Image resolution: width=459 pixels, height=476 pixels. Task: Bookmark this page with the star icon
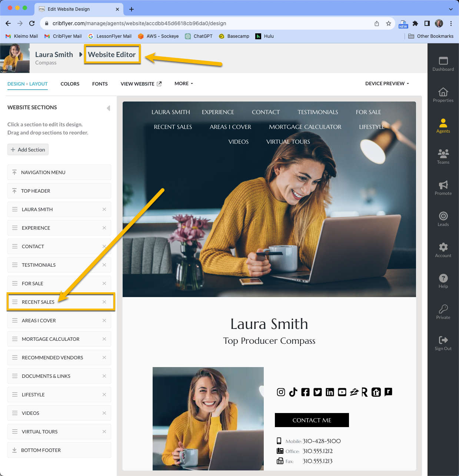coord(388,23)
